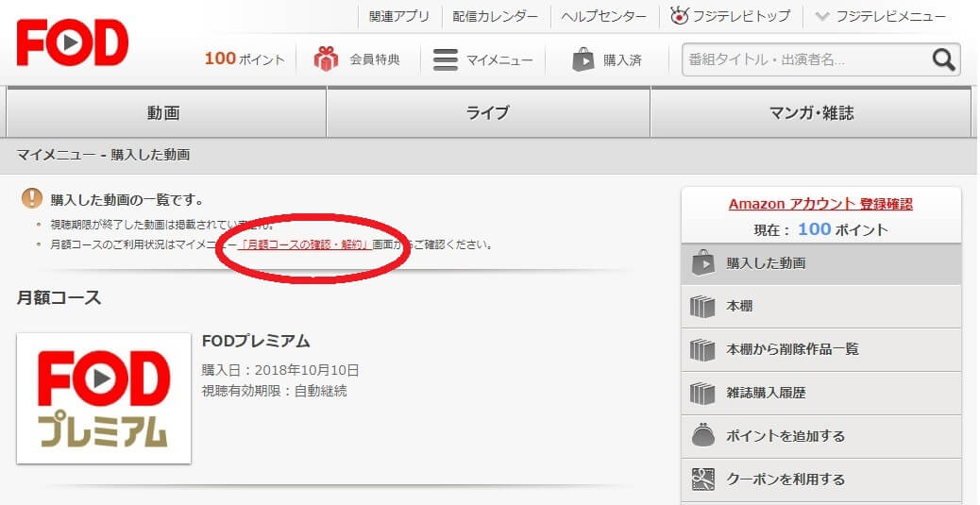
Task: Click the books icon beside 本棚から削除作品一覧
Action: 702,349
